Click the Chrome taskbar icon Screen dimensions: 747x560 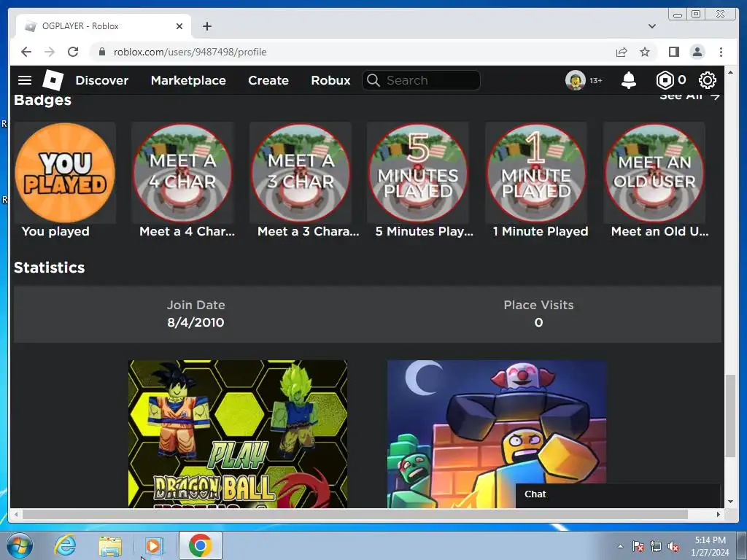200,545
